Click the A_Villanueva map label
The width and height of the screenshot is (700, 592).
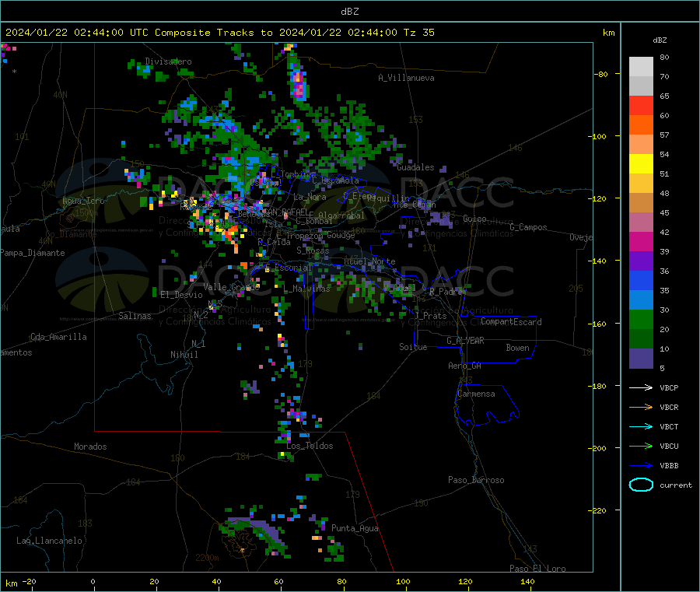[406, 78]
